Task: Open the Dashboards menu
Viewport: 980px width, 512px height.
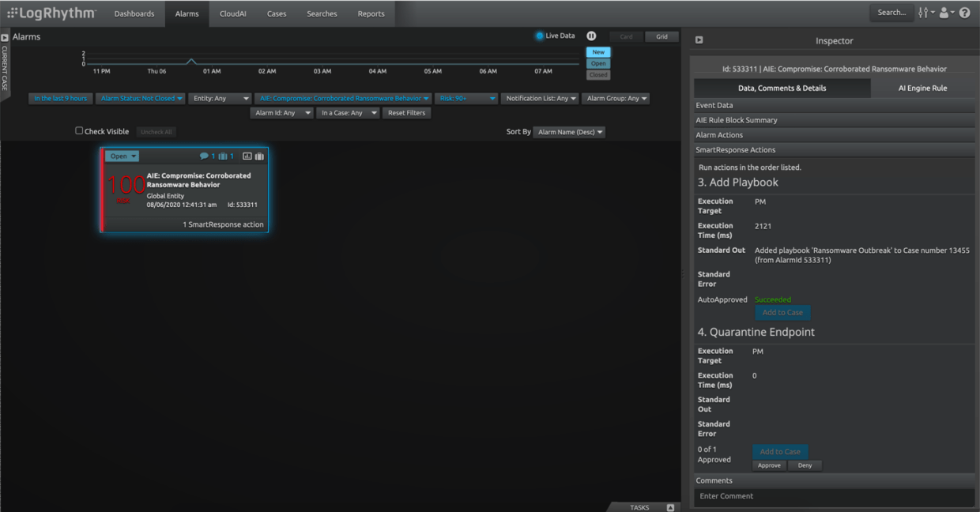Action: (x=134, y=13)
